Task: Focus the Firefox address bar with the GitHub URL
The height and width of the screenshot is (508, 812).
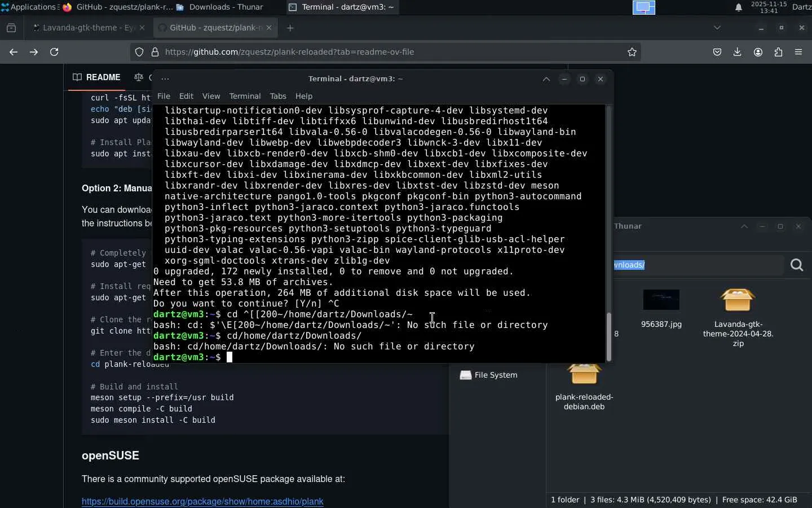Action: pyautogui.click(x=385, y=52)
